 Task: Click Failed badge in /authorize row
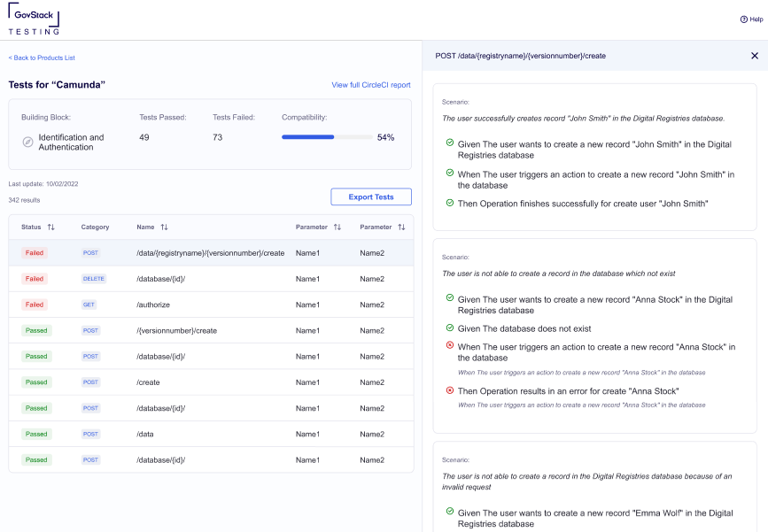coord(35,305)
